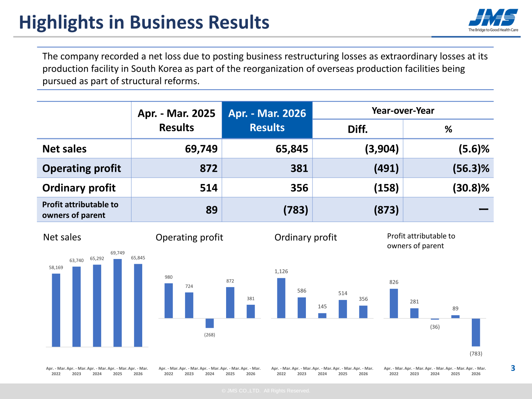Select the "Operating profit" chart title
Viewport: 532px width, 399px height.
point(190,237)
